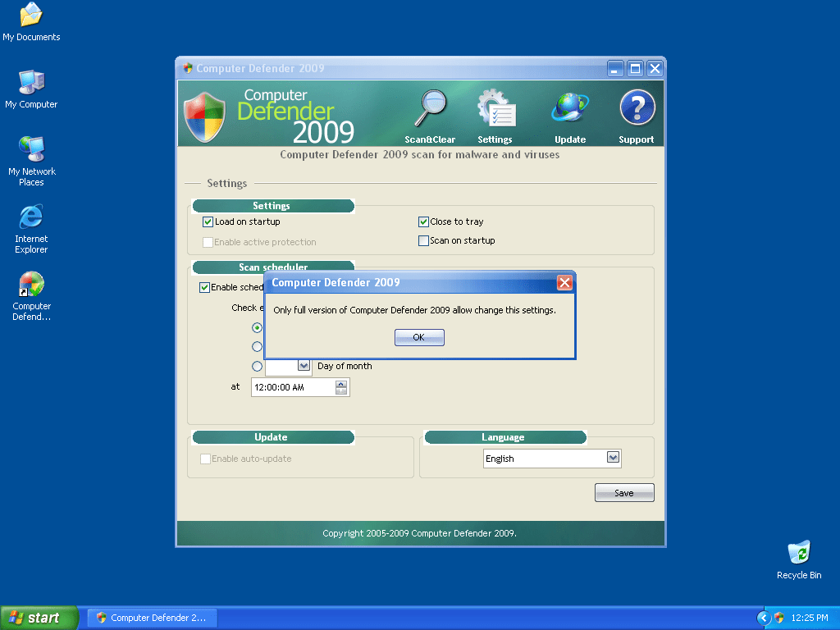840x630 pixels.
Task: Click the time field spinner arrows
Action: tap(341, 387)
